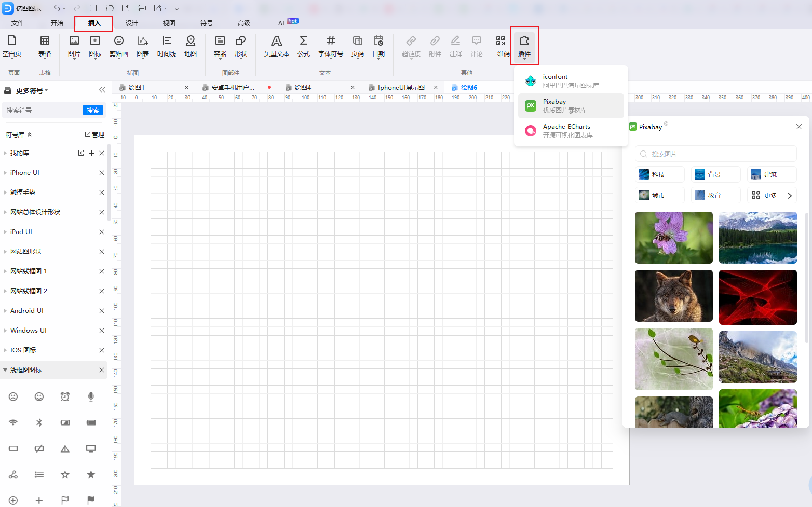
Task: Remove the iPad UI library
Action: coord(102,232)
